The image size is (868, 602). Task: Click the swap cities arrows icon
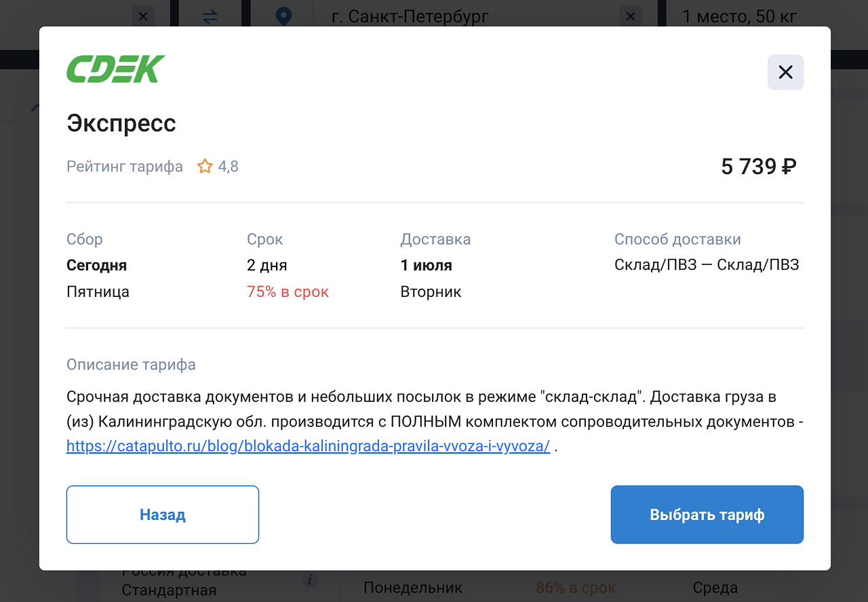click(210, 16)
